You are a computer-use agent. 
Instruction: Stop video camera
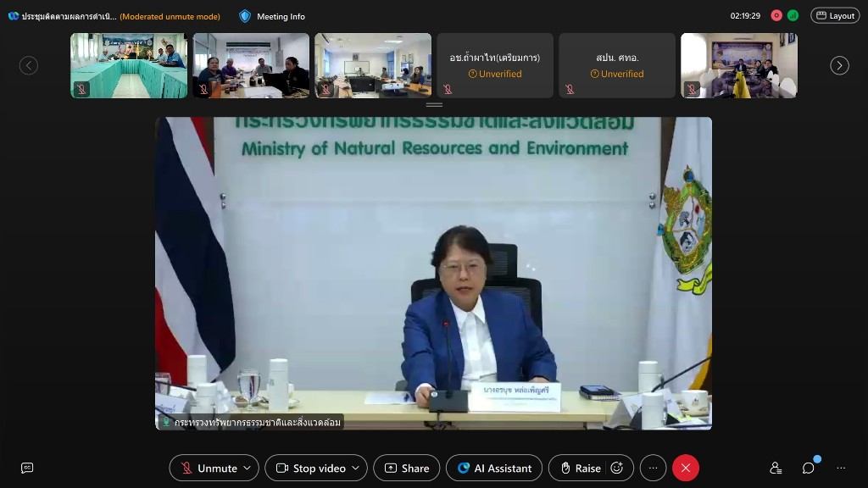[310, 468]
